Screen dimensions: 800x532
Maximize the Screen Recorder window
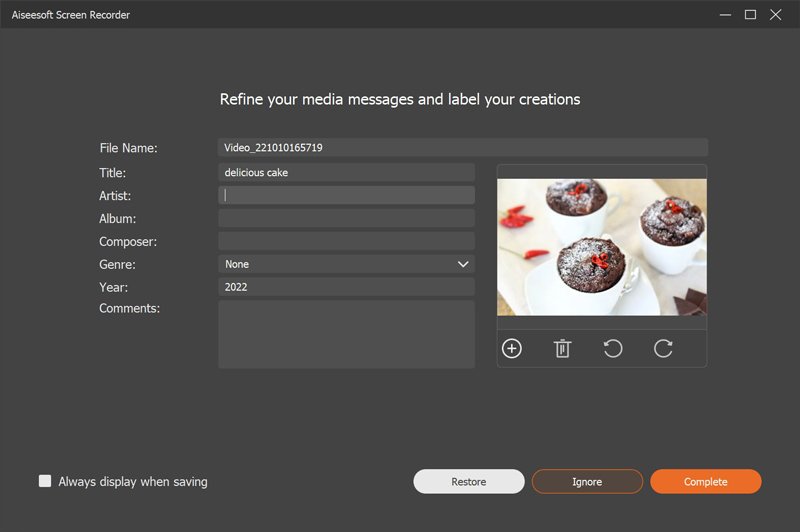(750, 15)
